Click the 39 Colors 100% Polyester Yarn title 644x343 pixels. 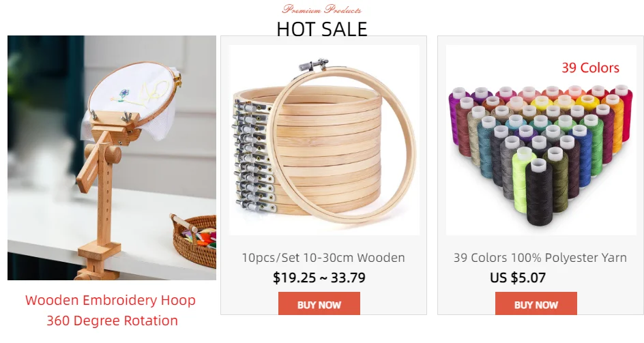(x=540, y=258)
